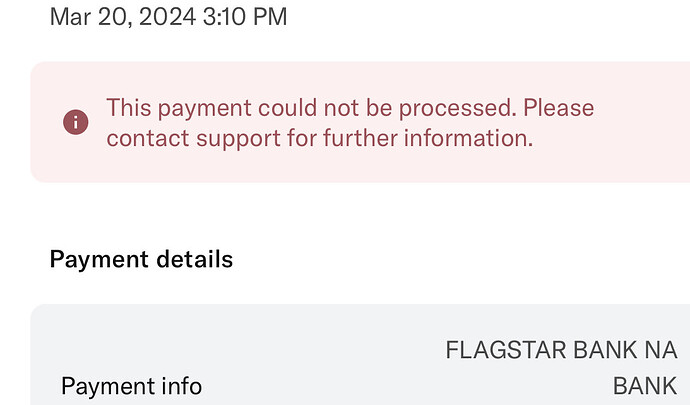Click the year '2024' in the date
Image resolution: width=690 pixels, height=405 pixels.
(167, 17)
